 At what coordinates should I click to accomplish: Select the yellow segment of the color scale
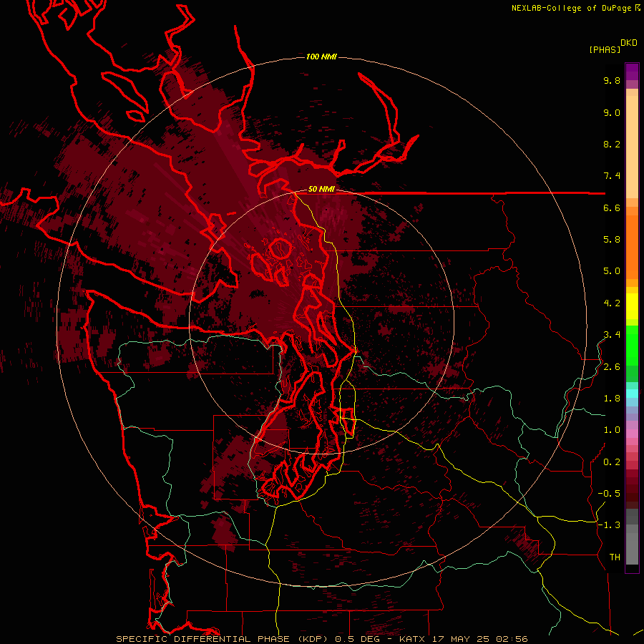point(632,306)
